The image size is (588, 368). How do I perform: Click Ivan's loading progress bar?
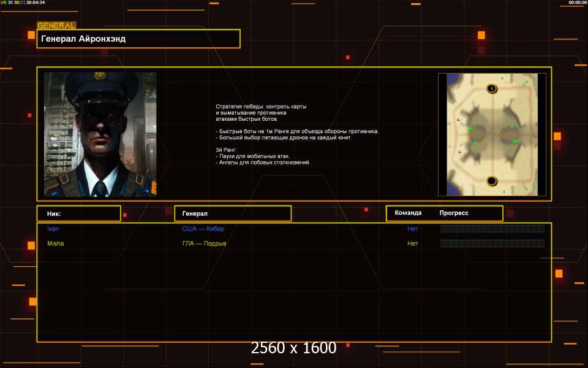click(492, 229)
